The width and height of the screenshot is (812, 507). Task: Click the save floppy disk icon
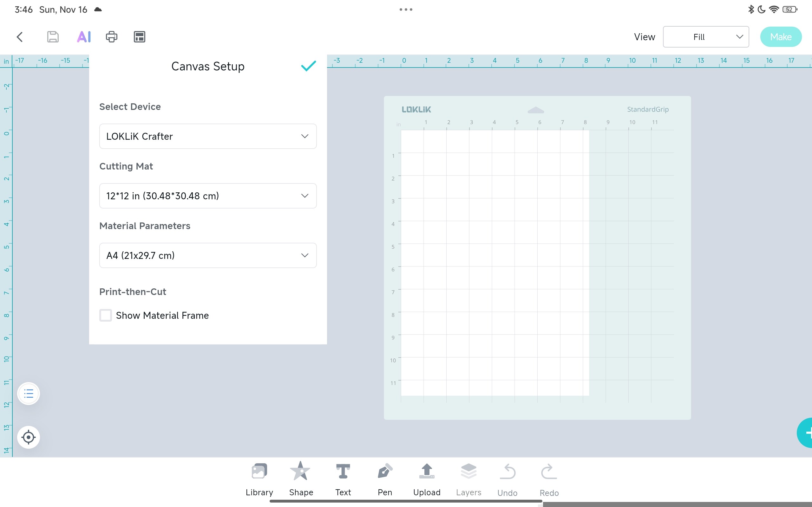(53, 37)
